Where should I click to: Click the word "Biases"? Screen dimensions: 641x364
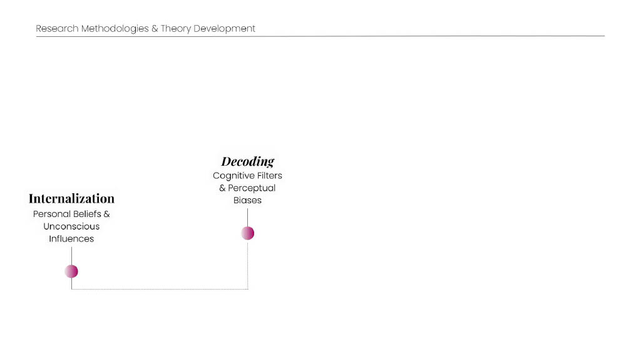coord(247,201)
